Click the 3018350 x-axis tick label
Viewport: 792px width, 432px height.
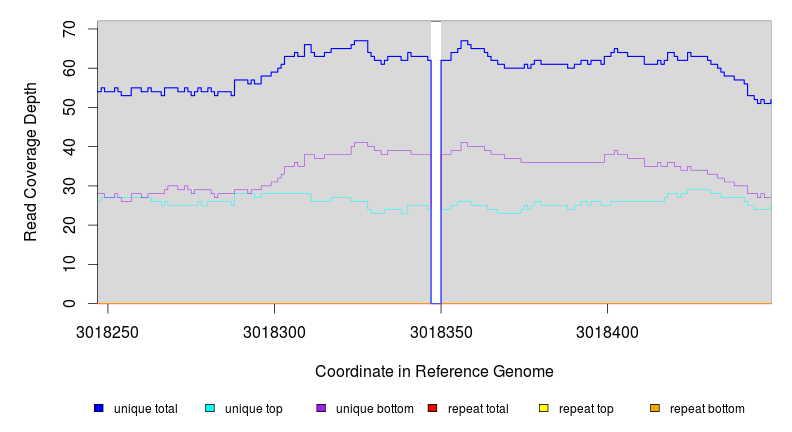point(441,329)
